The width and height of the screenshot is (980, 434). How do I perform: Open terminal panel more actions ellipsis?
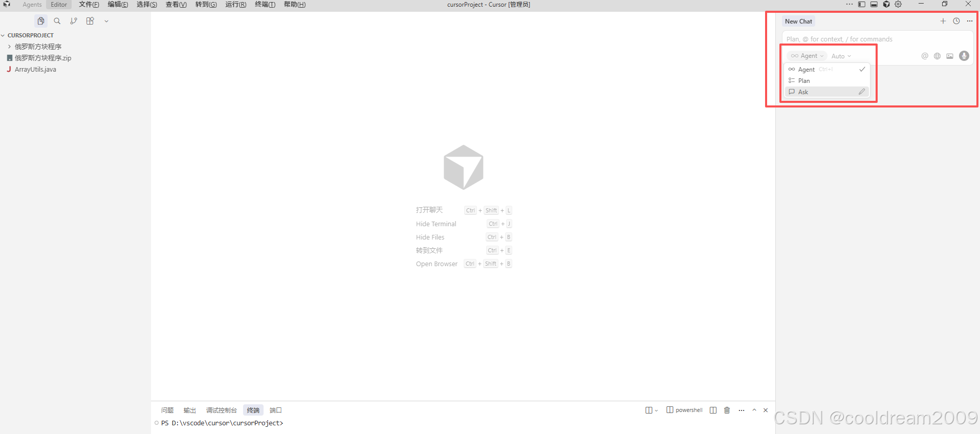[x=742, y=410]
